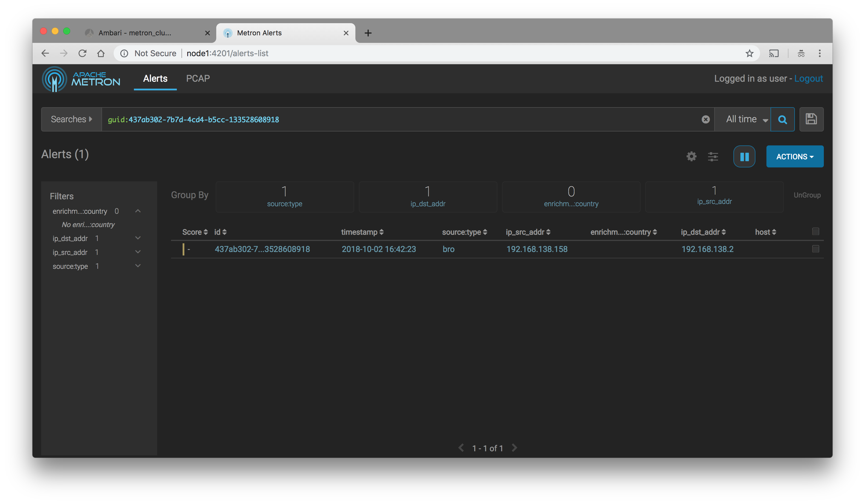Open the query builder sliders icon
Image resolution: width=865 pixels, height=504 pixels.
(713, 156)
